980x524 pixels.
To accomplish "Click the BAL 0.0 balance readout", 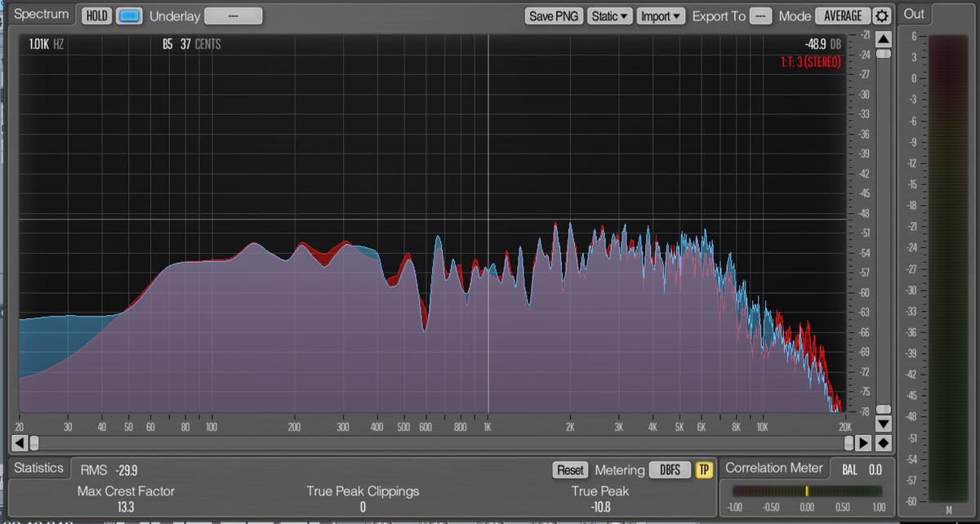I will 862,469.
